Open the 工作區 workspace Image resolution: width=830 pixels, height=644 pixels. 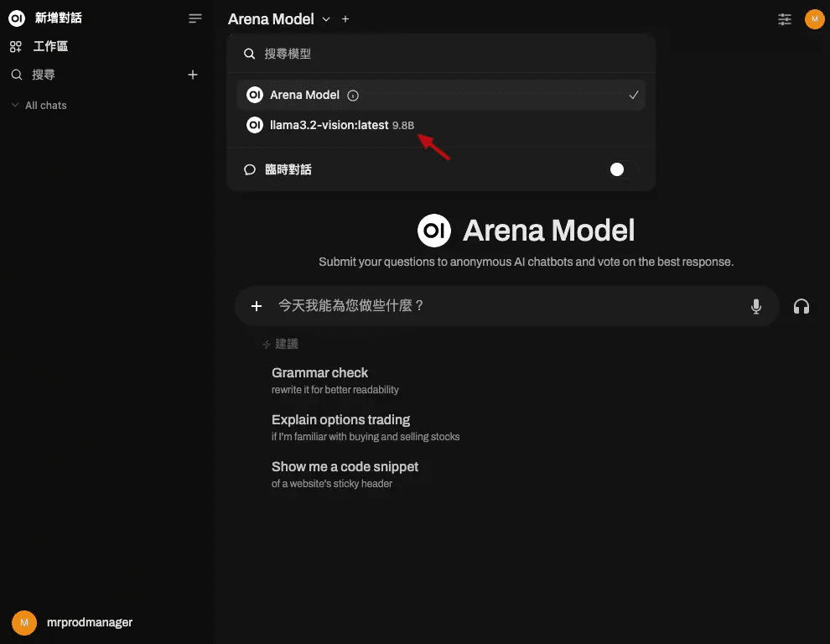[x=50, y=47]
